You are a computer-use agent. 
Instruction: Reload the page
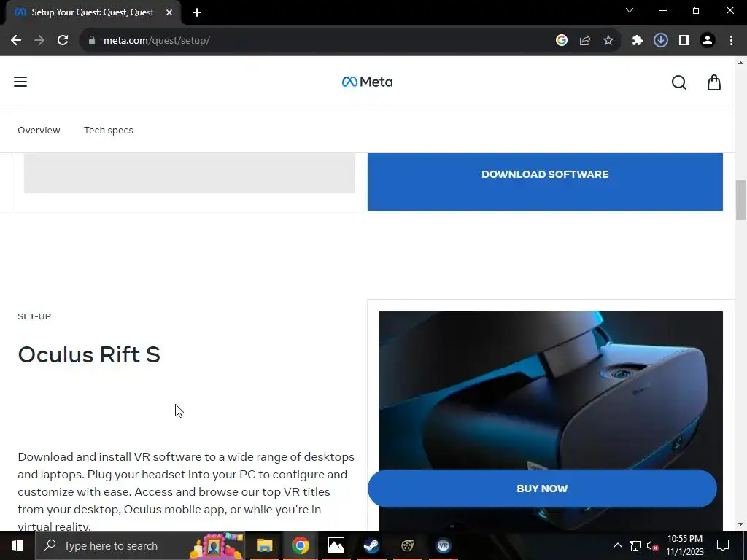(x=63, y=41)
